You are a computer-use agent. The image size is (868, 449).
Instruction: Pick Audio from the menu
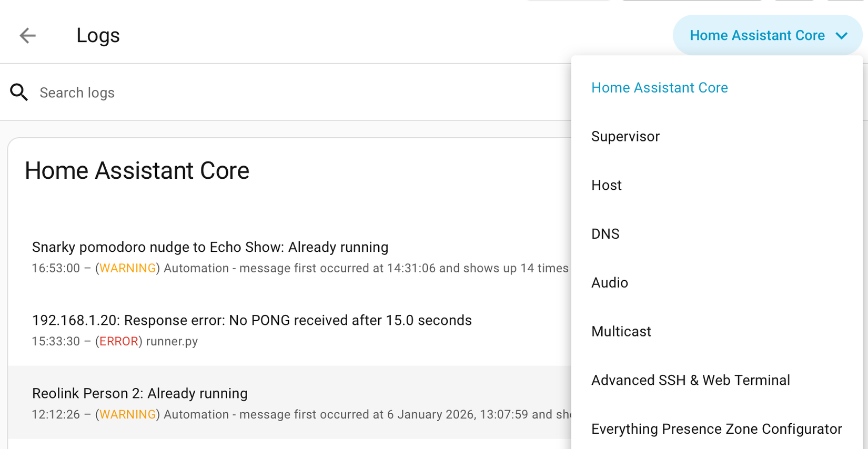point(609,283)
